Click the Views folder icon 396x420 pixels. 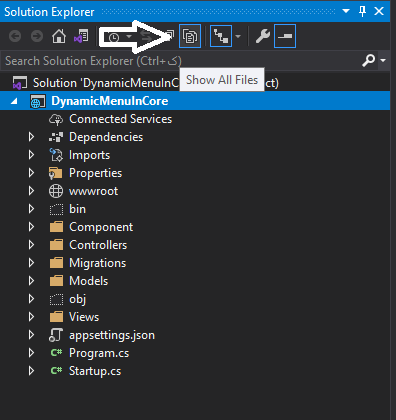[56, 317]
